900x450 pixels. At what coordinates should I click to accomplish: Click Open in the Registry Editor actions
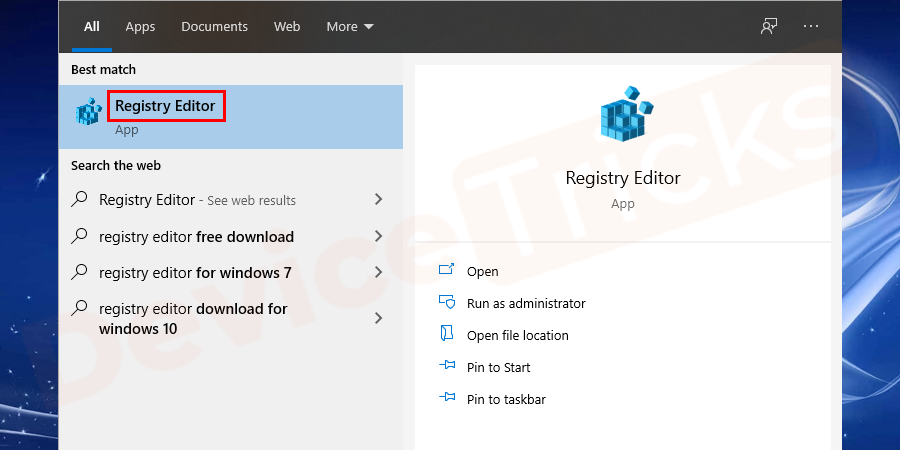(482, 271)
